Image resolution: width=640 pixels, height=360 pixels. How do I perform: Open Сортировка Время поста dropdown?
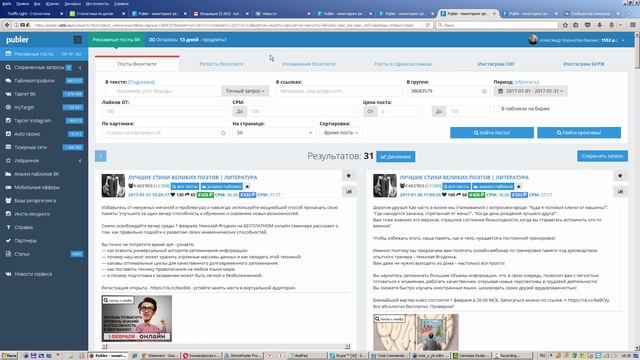[x=341, y=133]
